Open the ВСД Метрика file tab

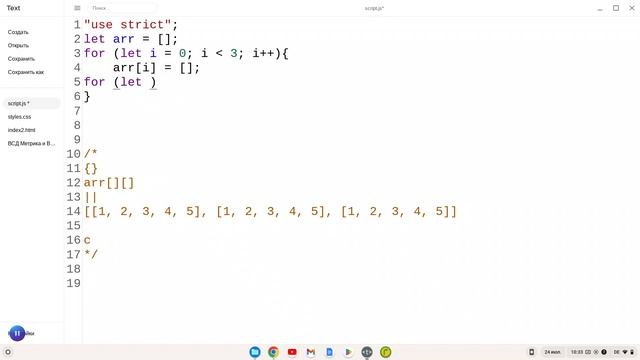pos(31,143)
